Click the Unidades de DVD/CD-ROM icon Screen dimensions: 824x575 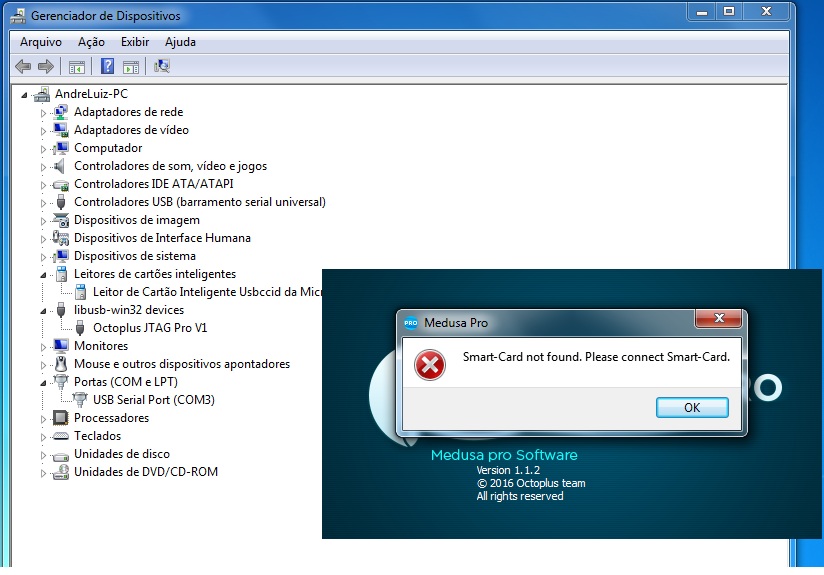[61, 472]
